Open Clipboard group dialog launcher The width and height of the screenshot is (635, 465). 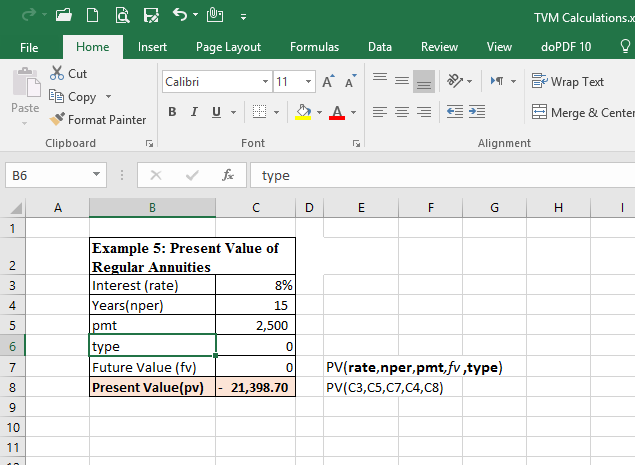[x=149, y=143]
